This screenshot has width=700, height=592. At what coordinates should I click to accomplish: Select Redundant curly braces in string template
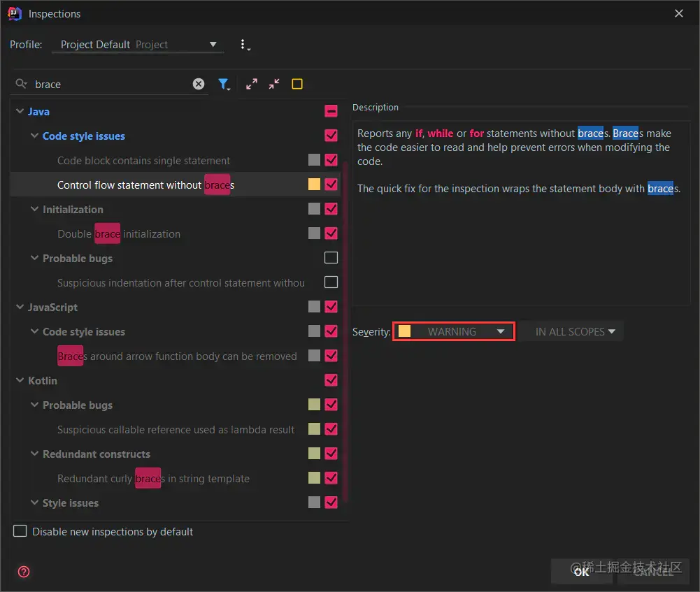(x=175, y=478)
